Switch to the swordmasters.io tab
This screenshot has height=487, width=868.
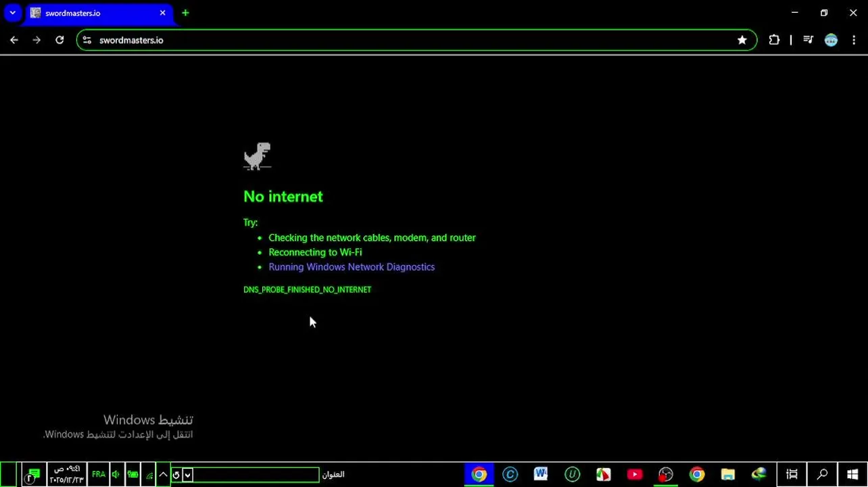coord(98,13)
